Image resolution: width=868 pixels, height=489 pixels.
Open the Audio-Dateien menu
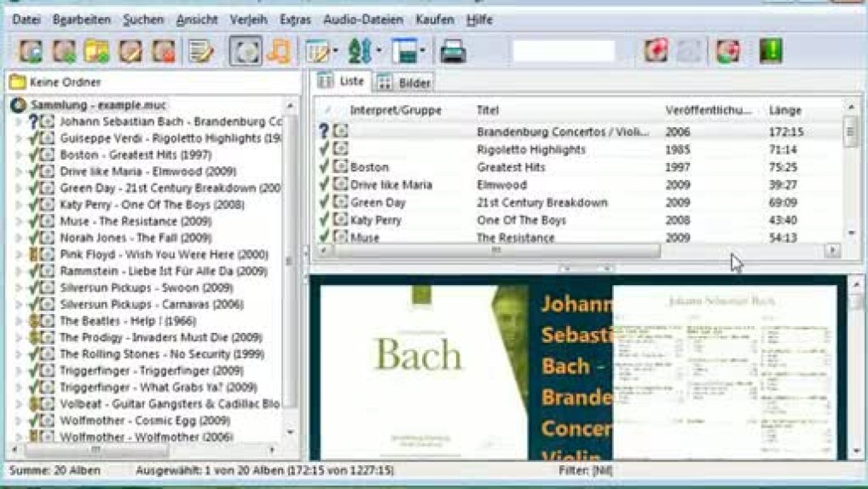coord(364,19)
